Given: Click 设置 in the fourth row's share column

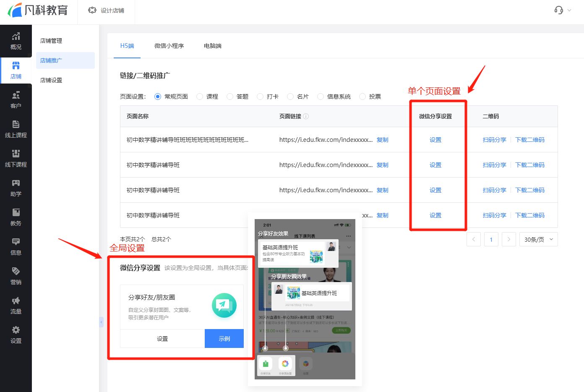Looking at the screenshot, I should (x=435, y=215).
